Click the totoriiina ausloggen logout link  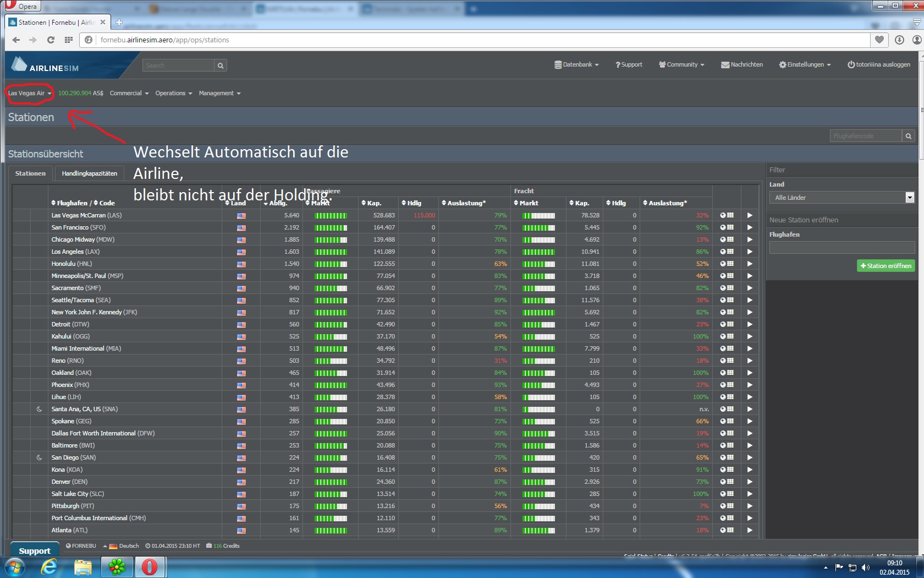pos(879,65)
